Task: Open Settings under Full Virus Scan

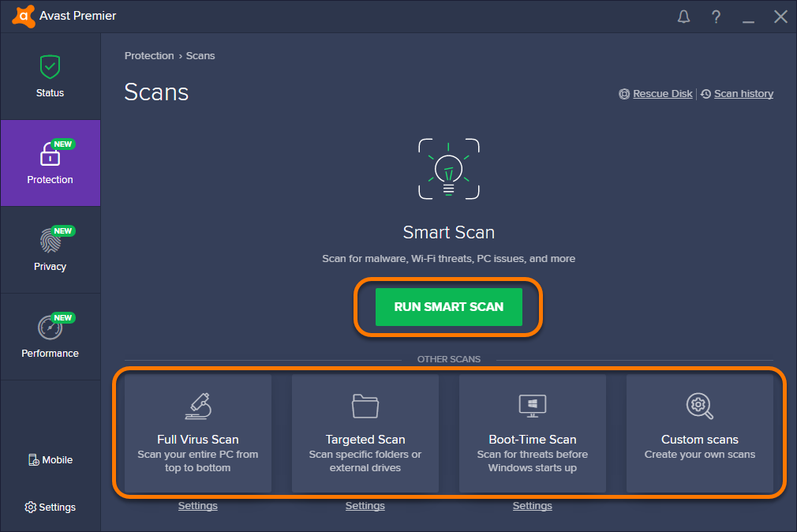Action: point(197,506)
